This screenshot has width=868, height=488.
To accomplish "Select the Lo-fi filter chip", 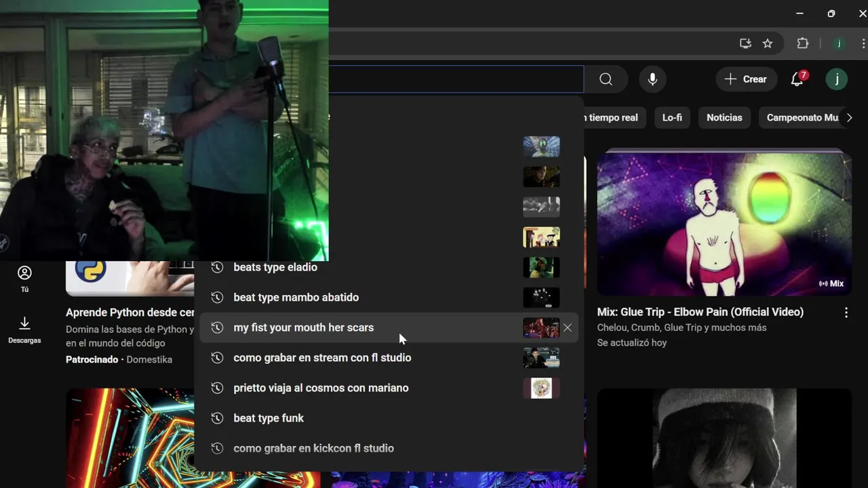I will pos(672,117).
